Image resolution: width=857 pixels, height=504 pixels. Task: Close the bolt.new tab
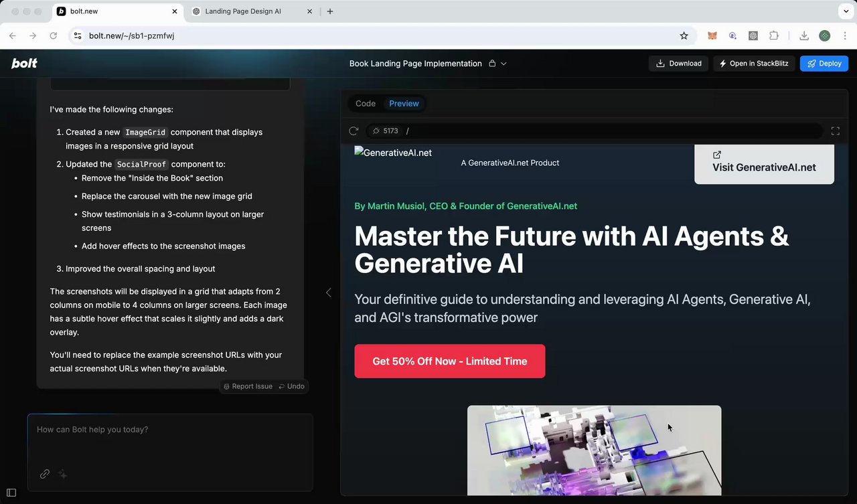click(x=175, y=11)
